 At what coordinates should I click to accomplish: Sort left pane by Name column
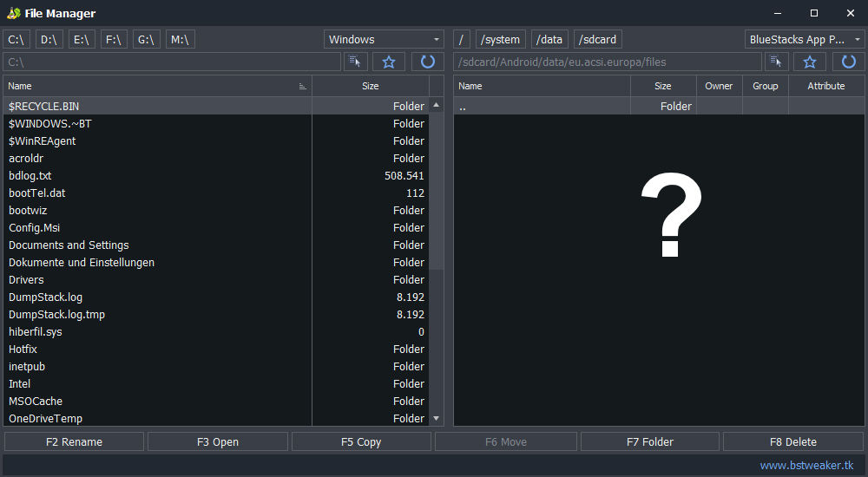pos(157,86)
